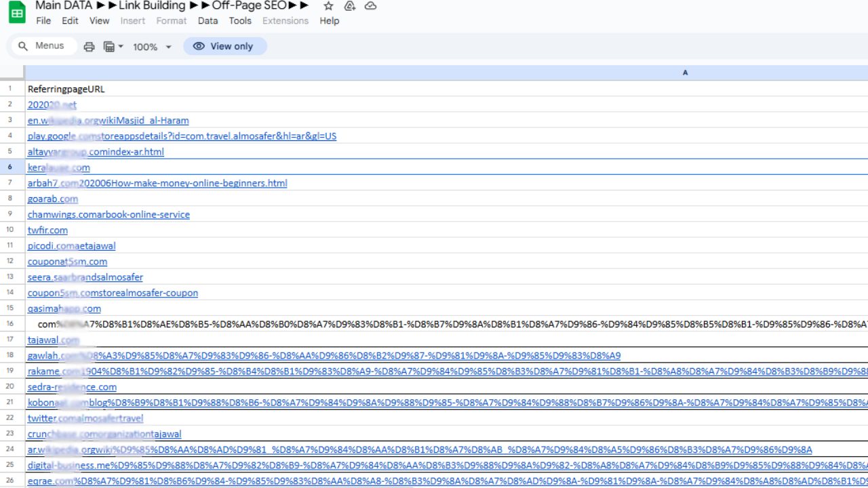Viewport: 868px width, 488px height.
Task: Click the Insert menu
Action: 133,21
